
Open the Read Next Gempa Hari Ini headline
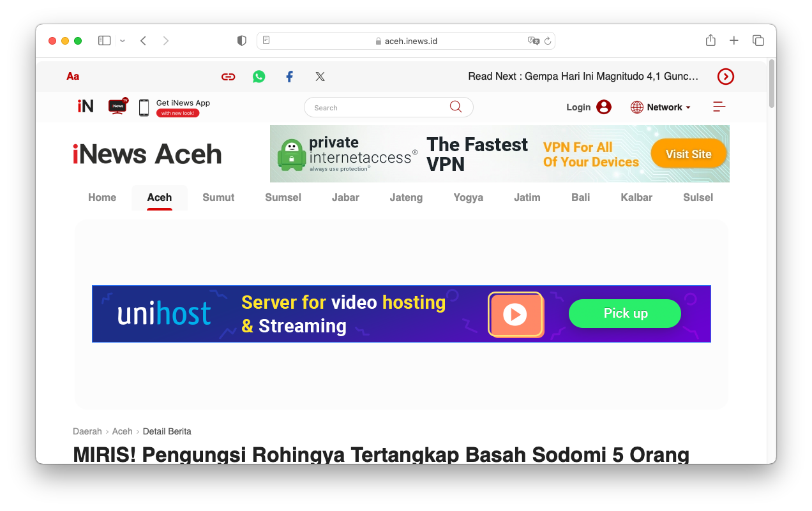583,77
